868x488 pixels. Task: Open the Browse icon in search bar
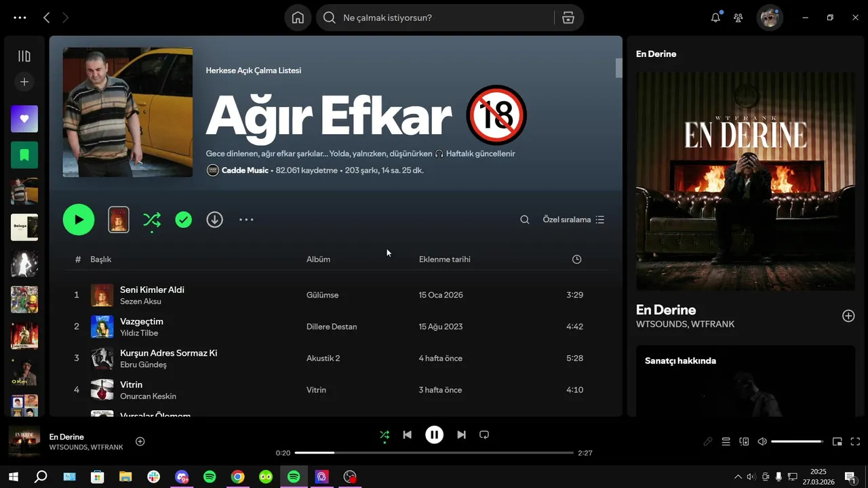[x=568, y=18]
